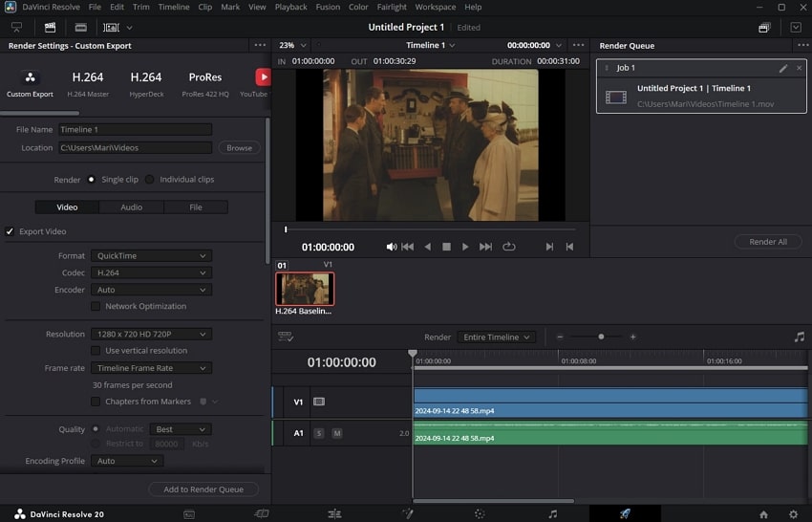Open Render Settings options (three dots)
The width and height of the screenshot is (812, 522).
click(x=260, y=46)
